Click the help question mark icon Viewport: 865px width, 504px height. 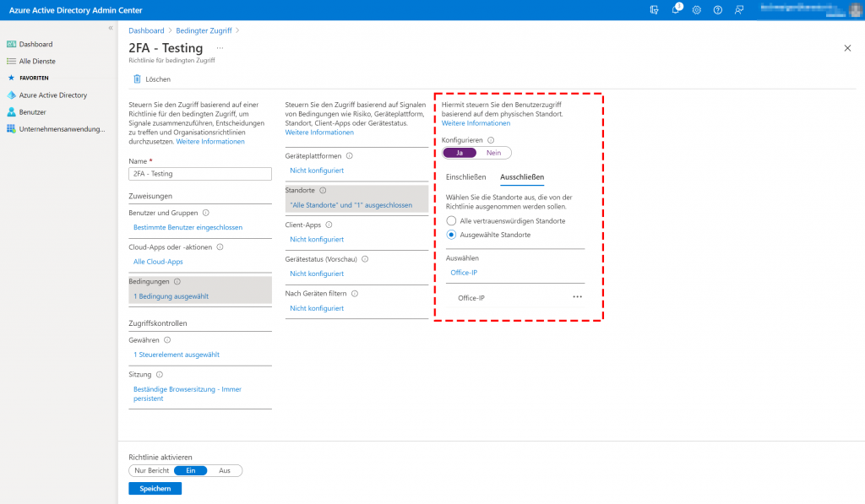718,10
